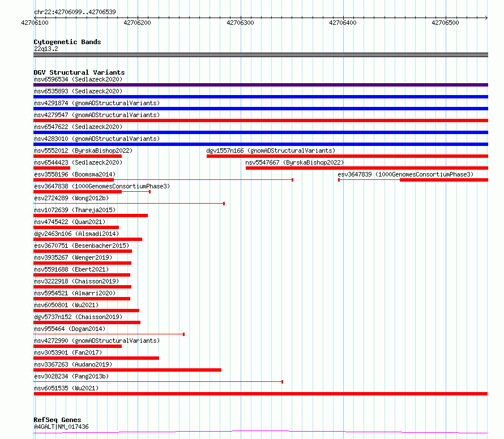Open nsv4279547 (gnomADStructuralVariants) entry

(x=97, y=115)
